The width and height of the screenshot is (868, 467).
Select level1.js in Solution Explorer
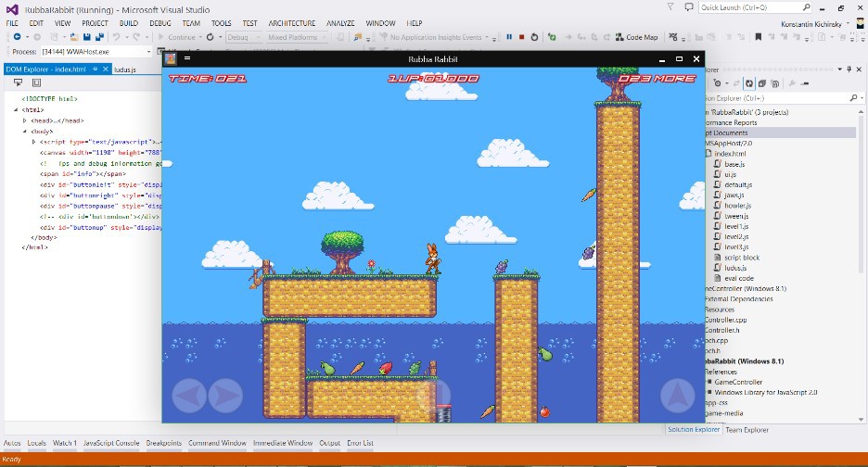(736, 226)
